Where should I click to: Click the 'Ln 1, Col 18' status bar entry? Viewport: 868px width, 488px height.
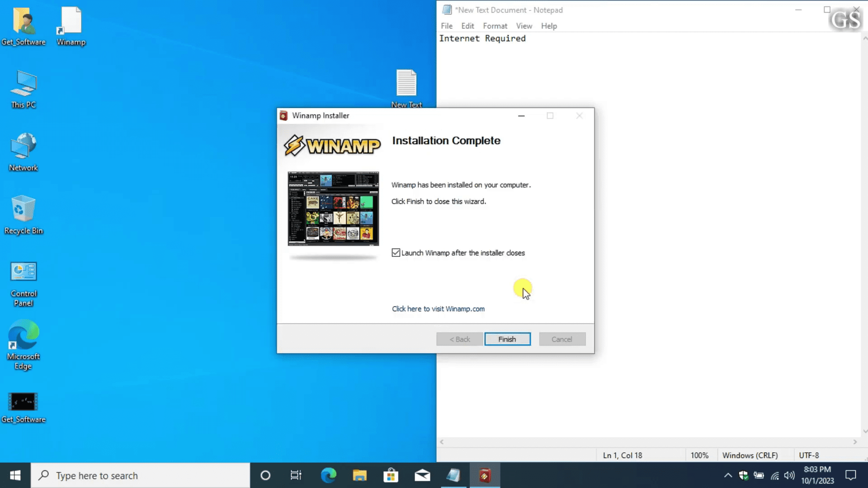[x=623, y=455]
